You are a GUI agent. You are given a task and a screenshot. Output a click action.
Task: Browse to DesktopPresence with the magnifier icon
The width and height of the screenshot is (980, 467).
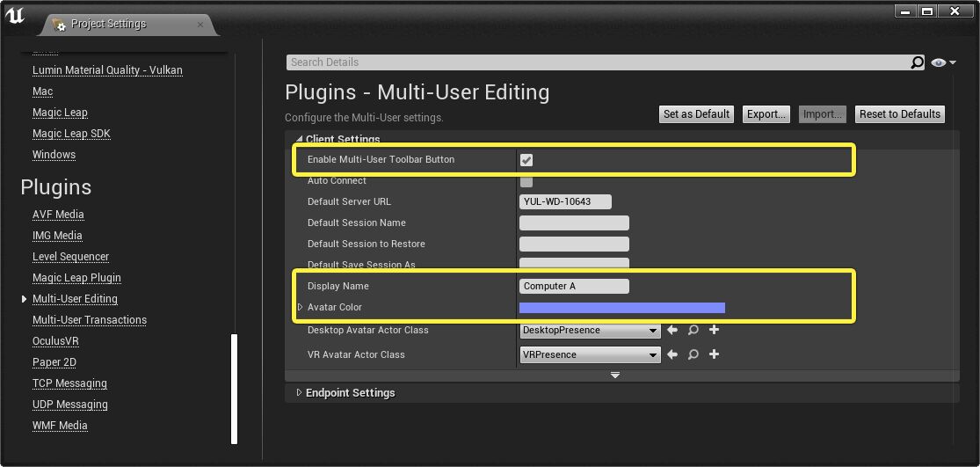(693, 331)
